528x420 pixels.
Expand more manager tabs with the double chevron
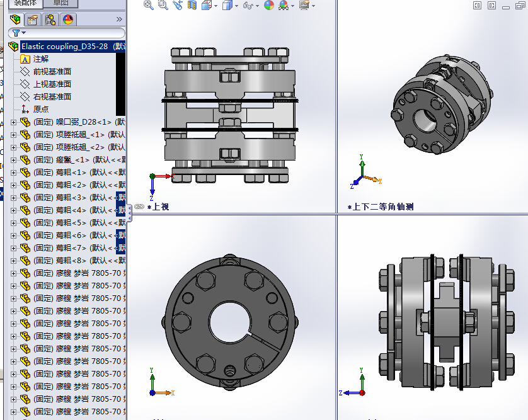[x=119, y=19]
